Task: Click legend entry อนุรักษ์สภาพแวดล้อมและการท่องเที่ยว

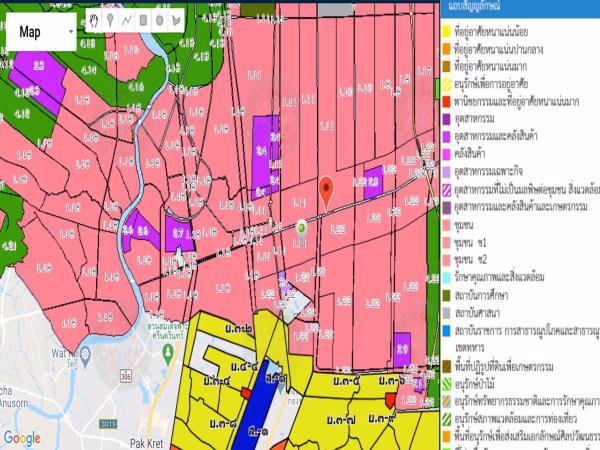Action: (x=515, y=419)
